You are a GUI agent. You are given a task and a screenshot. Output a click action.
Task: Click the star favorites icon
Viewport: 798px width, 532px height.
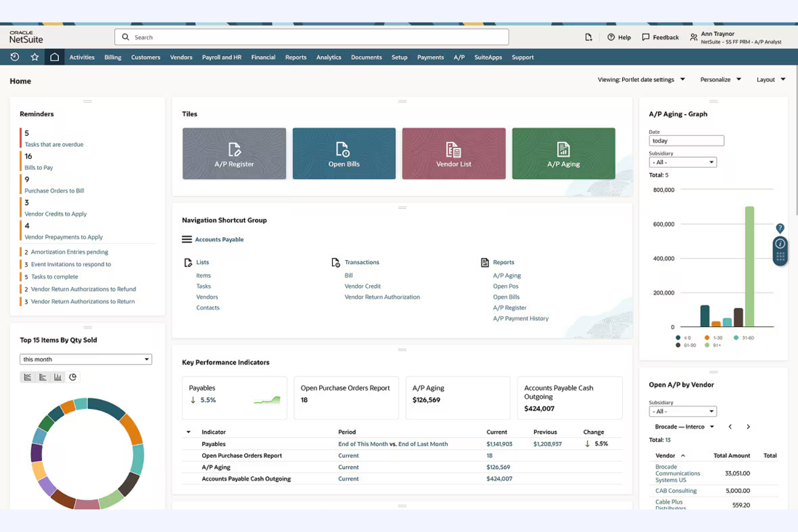pyautogui.click(x=35, y=57)
